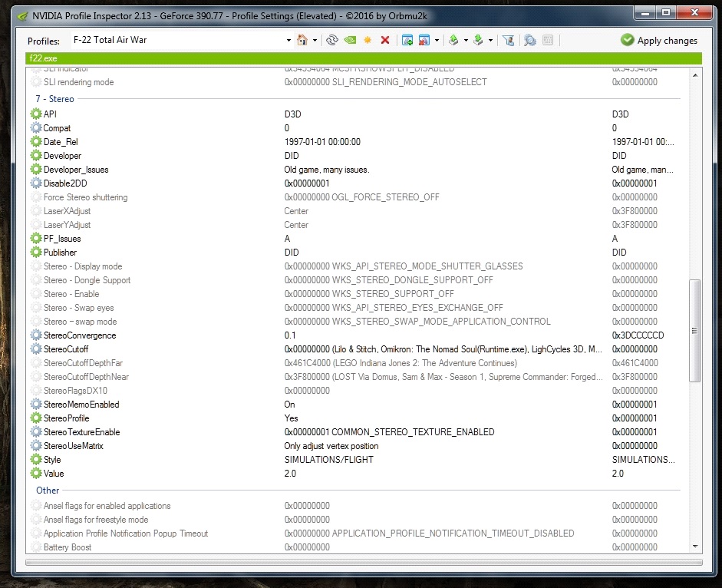Click the gear icon next to StereoMemoEnabled
The image size is (722, 588).
(x=36, y=404)
